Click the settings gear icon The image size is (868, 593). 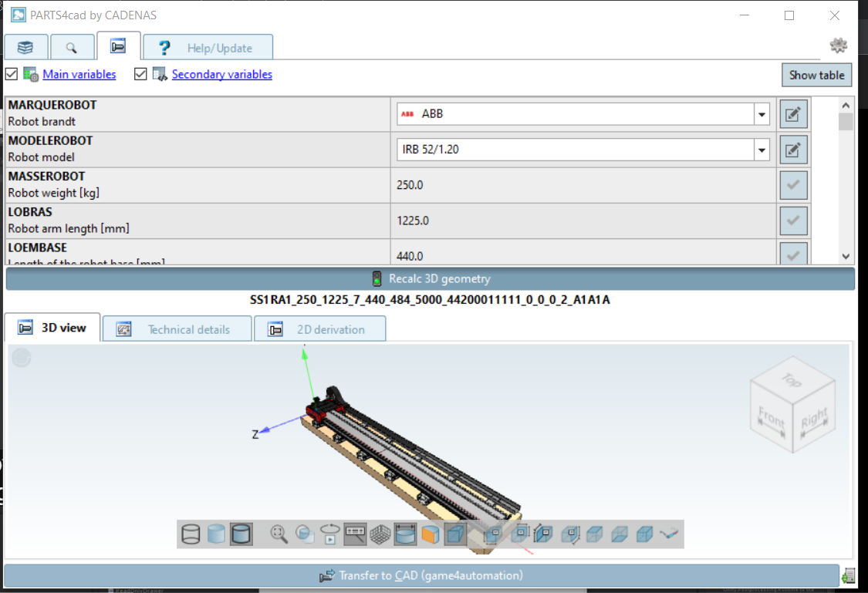click(x=838, y=45)
